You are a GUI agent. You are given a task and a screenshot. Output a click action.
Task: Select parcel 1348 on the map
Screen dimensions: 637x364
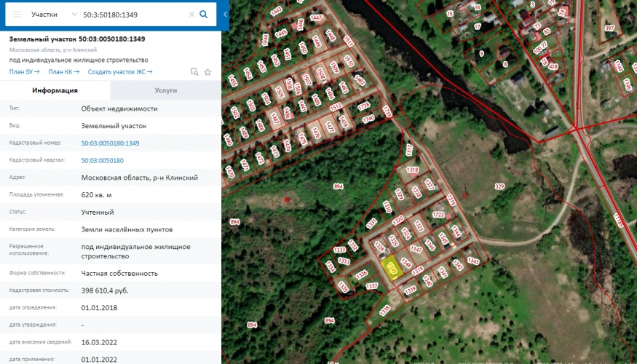pos(405,264)
